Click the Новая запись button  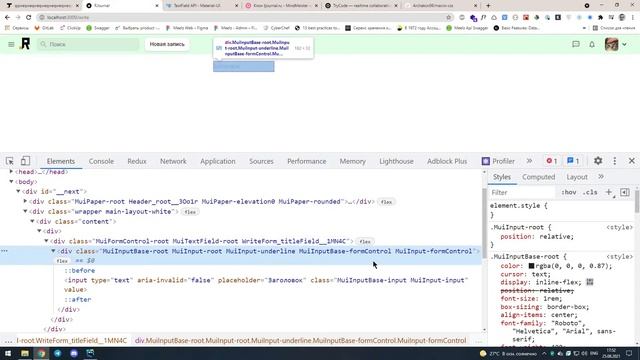(167, 44)
